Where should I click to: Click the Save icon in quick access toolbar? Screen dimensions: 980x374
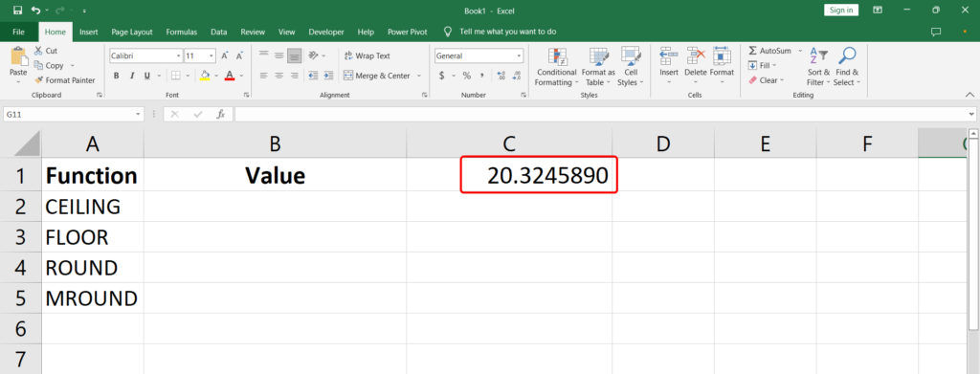17,11
